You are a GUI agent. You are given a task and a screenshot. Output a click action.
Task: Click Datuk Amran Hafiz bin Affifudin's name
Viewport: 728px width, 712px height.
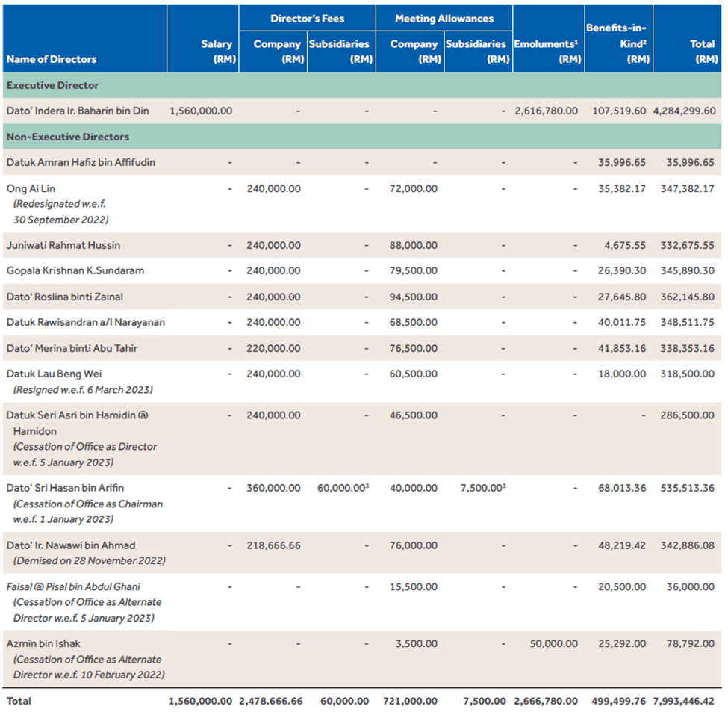[81, 162]
